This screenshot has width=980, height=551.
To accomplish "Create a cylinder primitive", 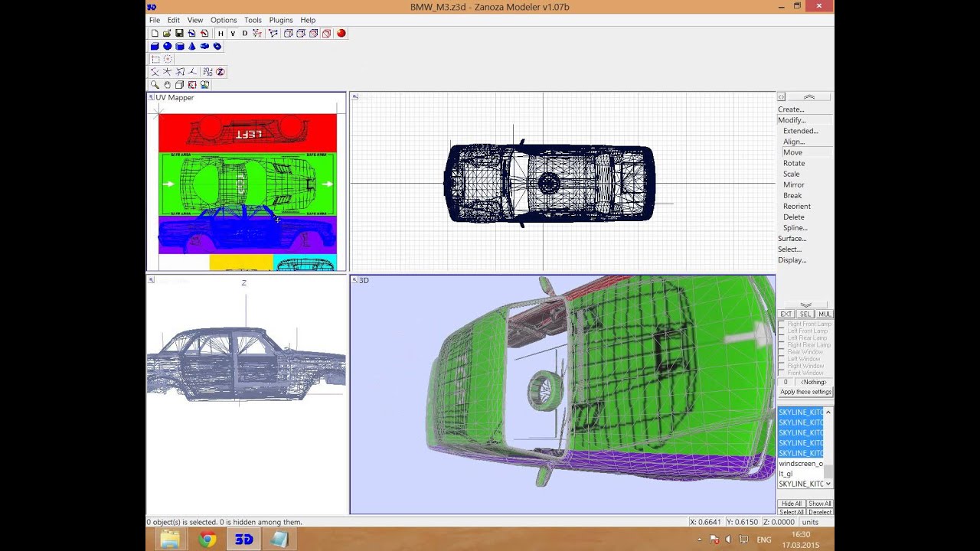I will [180, 47].
